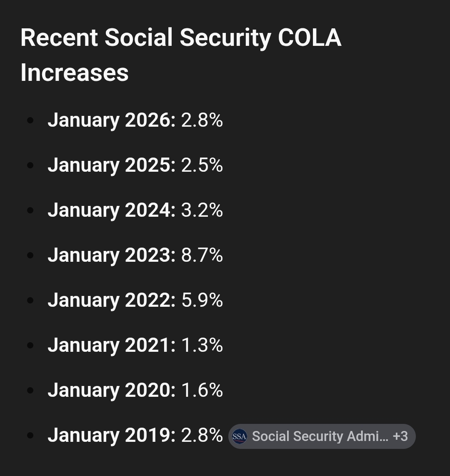Expand the +3 additional sources indicator
450x476 pixels.
click(400, 436)
